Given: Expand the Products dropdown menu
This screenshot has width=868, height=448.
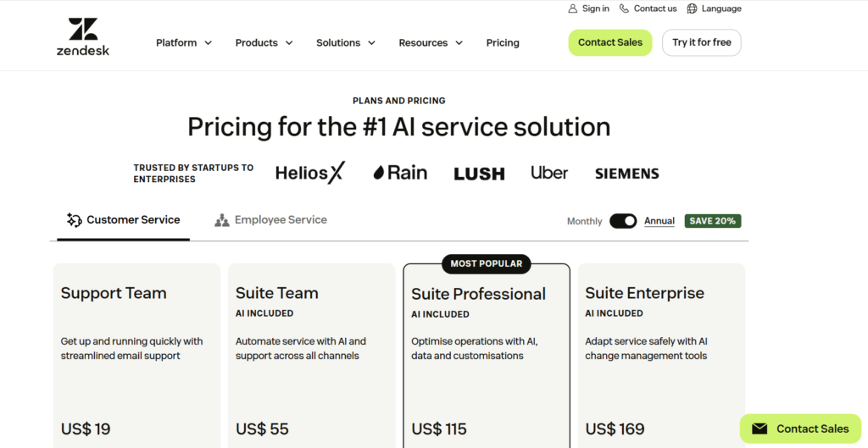Looking at the screenshot, I should pyautogui.click(x=264, y=42).
